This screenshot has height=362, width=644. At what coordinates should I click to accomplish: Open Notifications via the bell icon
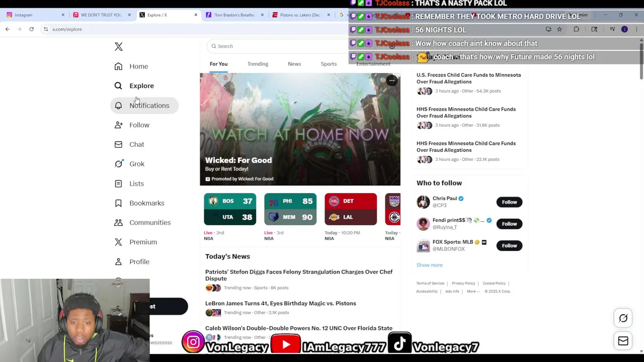(x=118, y=106)
